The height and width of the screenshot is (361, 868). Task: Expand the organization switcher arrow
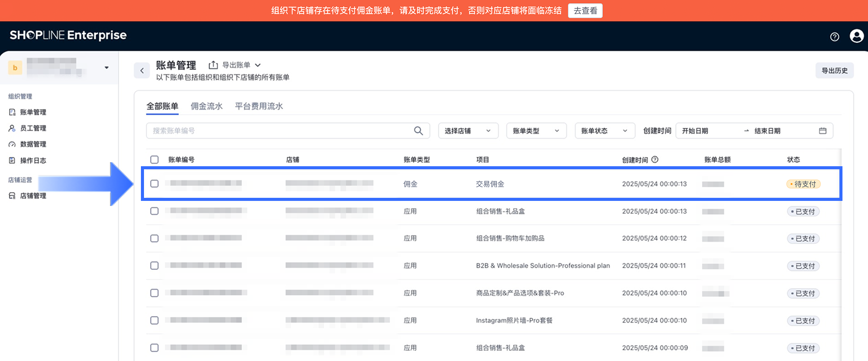tap(106, 68)
